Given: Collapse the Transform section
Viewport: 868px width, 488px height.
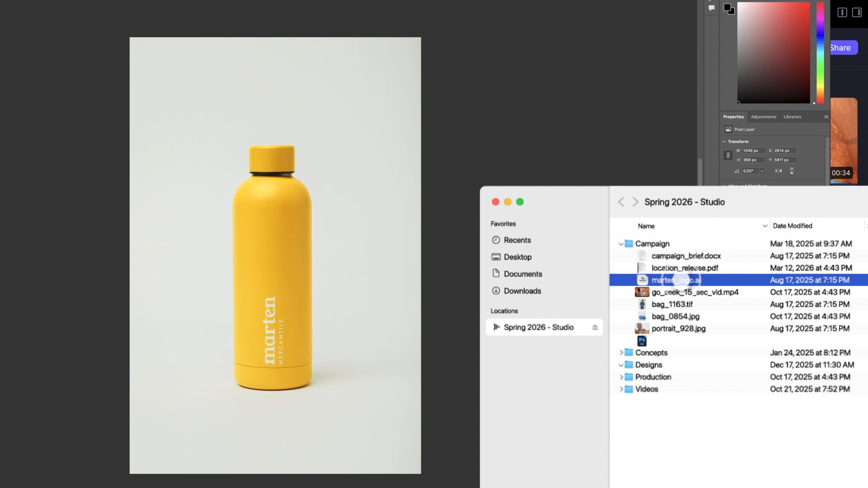Looking at the screenshot, I should point(724,141).
